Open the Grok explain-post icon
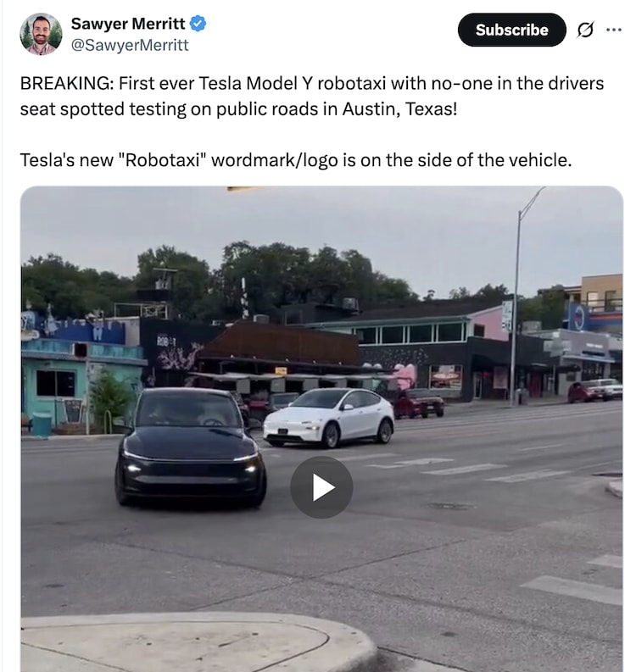Screen dimensions: 636x672 [585, 30]
